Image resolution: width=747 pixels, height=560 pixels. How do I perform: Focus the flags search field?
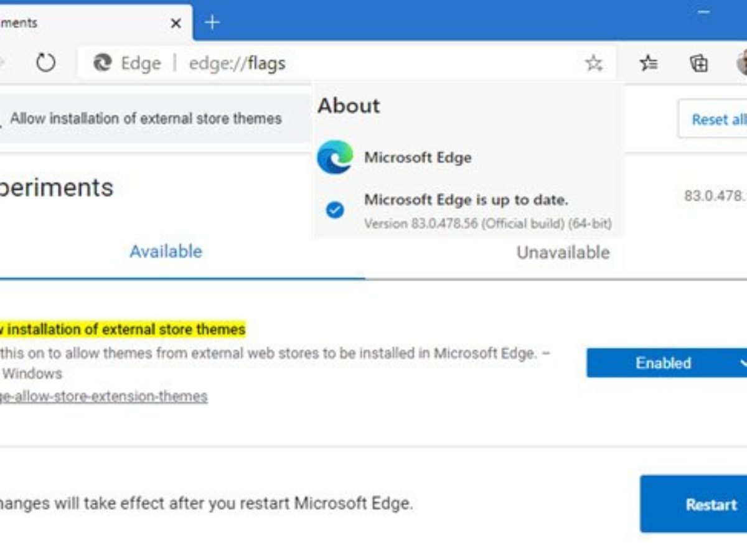[x=149, y=118]
